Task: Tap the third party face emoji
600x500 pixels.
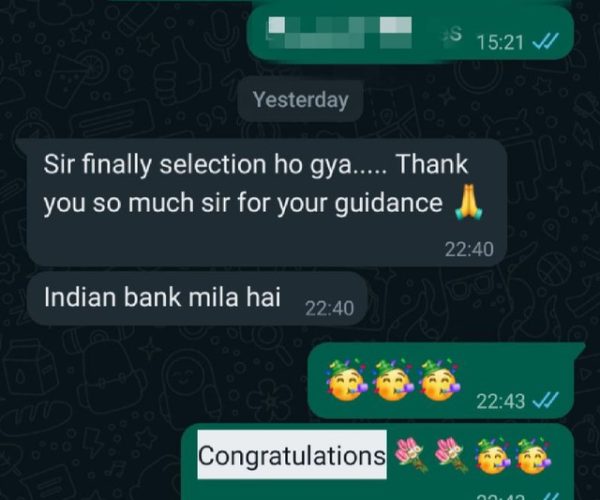Action: click(x=440, y=381)
